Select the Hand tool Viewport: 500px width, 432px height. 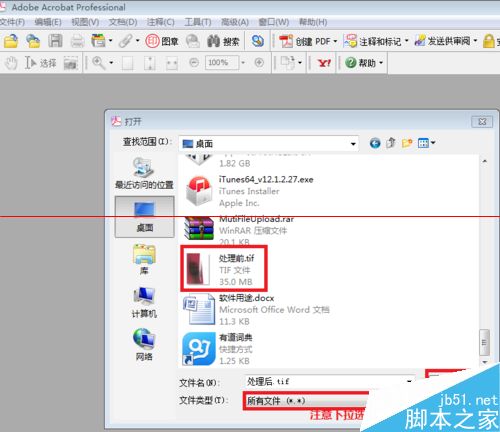11,63
